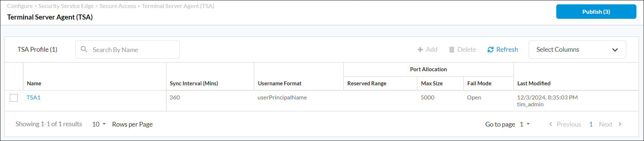The height and width of the screenshot is (141, 644).
Task: Click the Fail Mode column header
Action: (479, 83)
